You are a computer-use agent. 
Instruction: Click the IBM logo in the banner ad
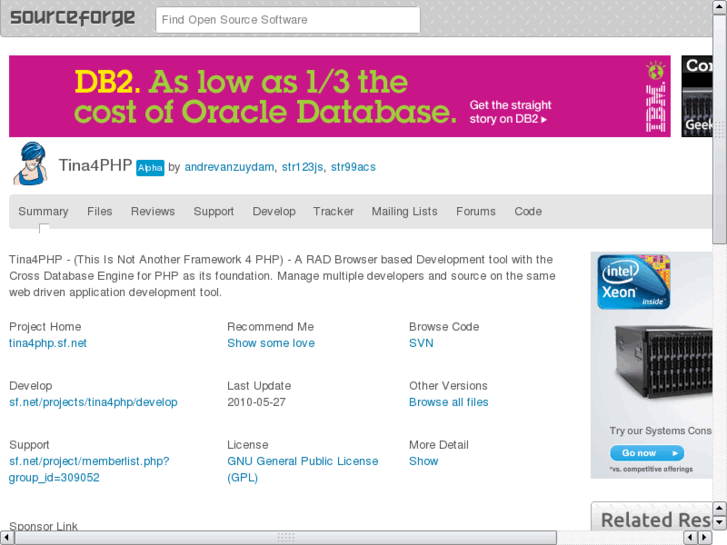click(x=656, y=95)
